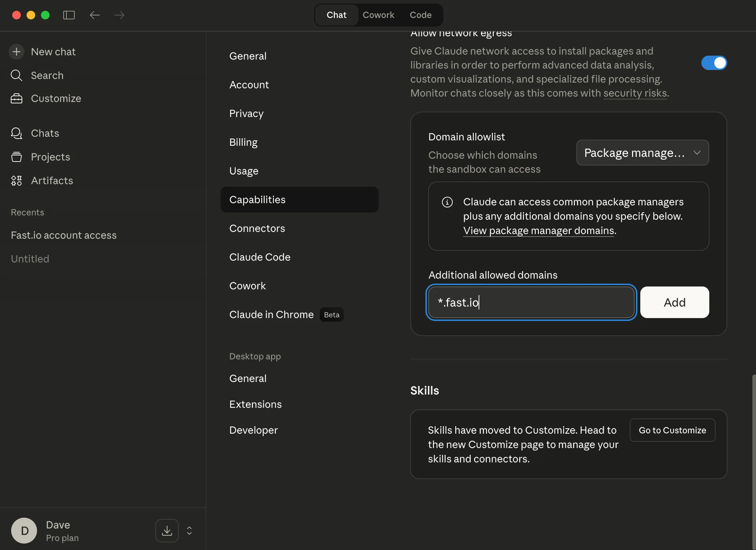Select Connectors in settings menu
756x550 pixels.
[257, 228]
